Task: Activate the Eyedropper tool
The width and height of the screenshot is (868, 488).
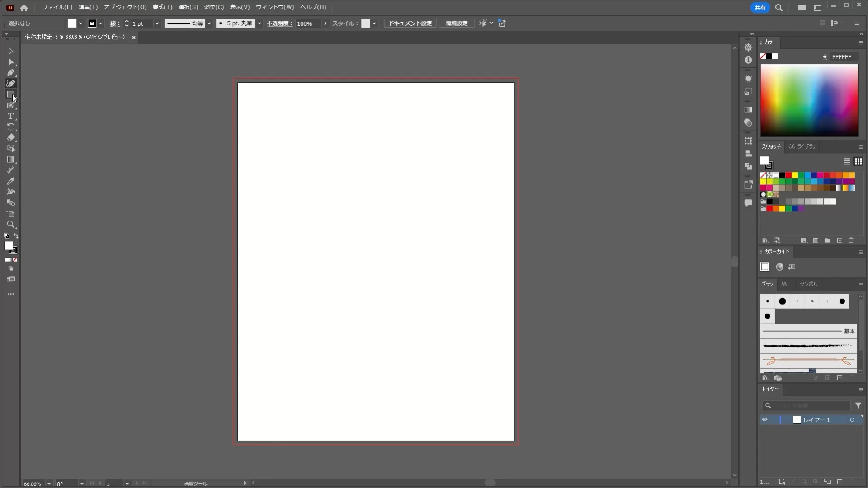Action: click(11, 181)
